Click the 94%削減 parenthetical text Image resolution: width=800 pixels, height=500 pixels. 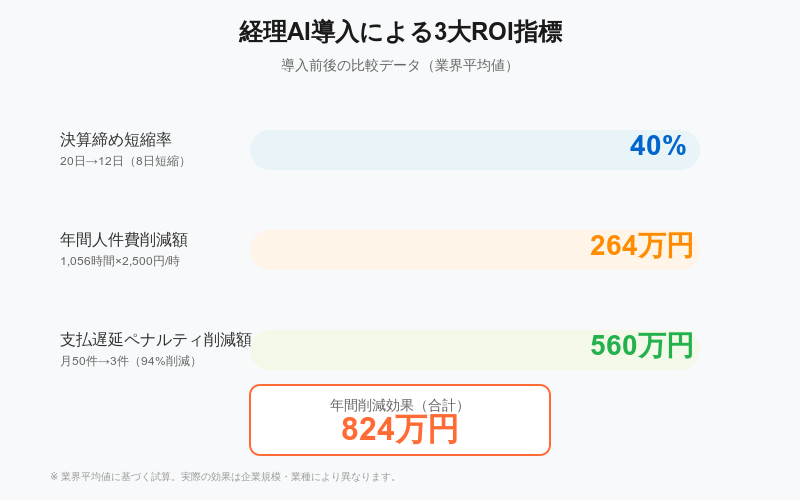(164, 361)
